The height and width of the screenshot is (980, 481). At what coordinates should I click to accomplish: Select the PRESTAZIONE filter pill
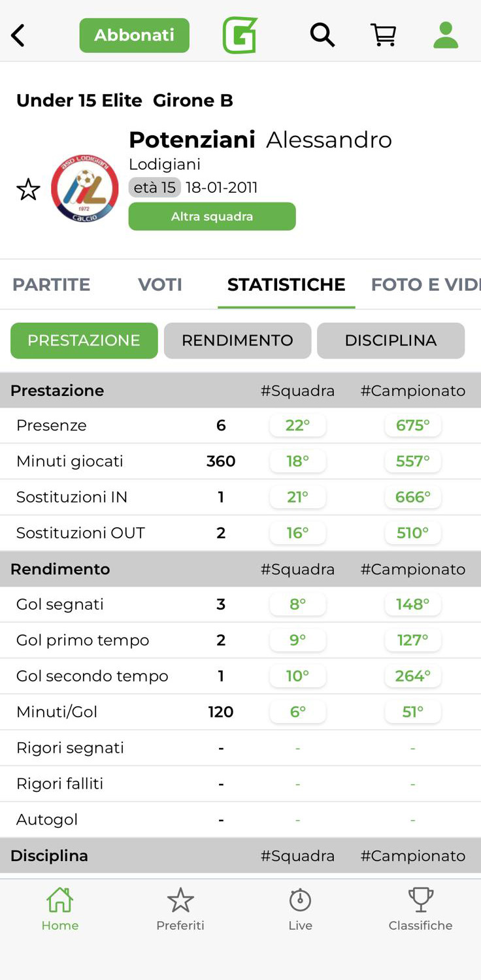pyautogui.click(x=84, y=340)
